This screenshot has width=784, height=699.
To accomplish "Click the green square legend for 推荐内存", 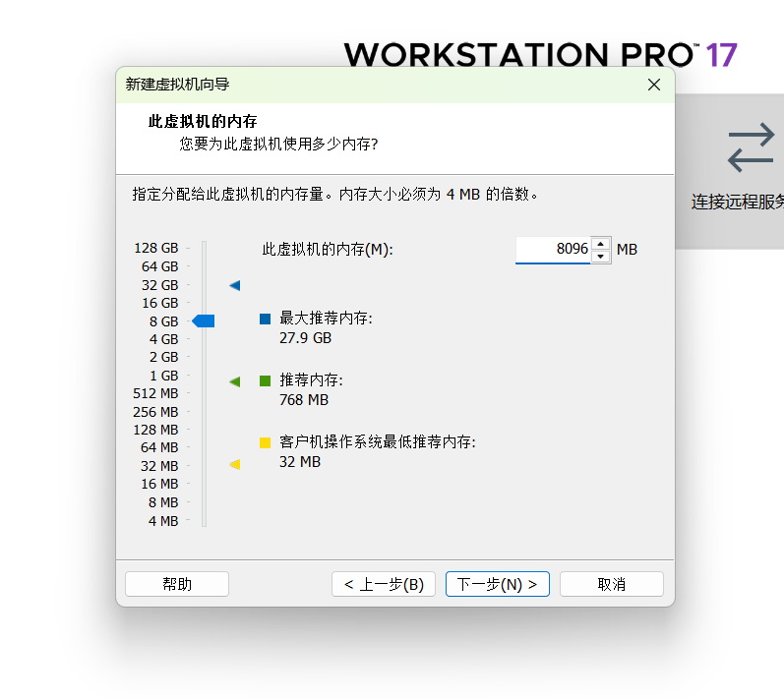I will point(265,380).
